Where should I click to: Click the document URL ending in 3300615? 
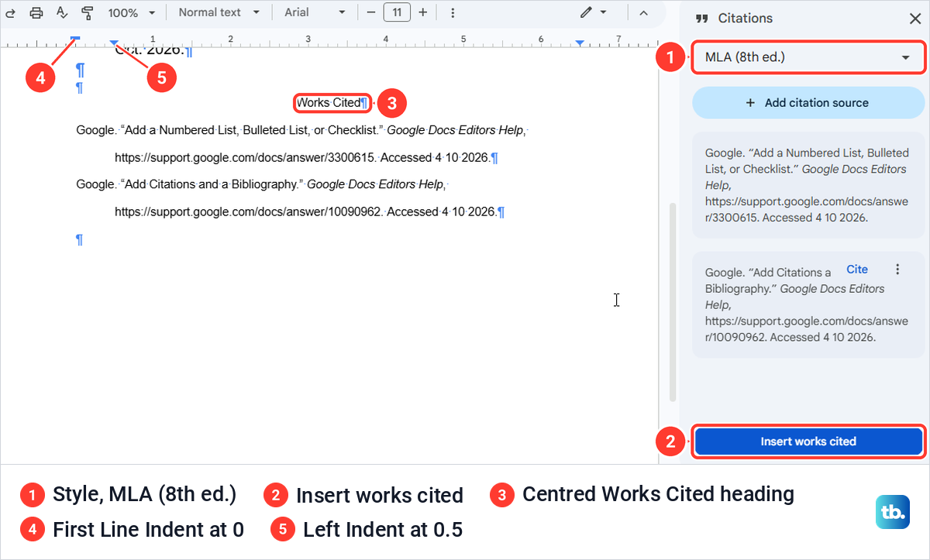(x=246, y=158)
